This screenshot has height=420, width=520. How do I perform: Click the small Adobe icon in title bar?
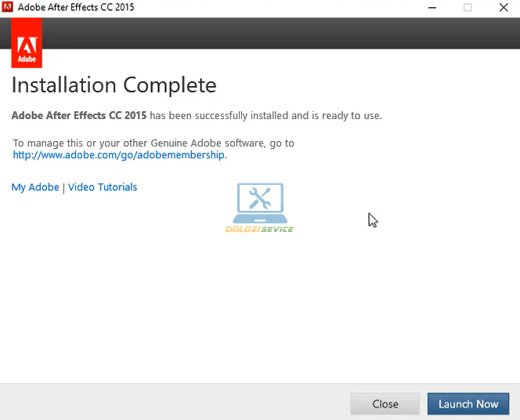pos(9,8)
